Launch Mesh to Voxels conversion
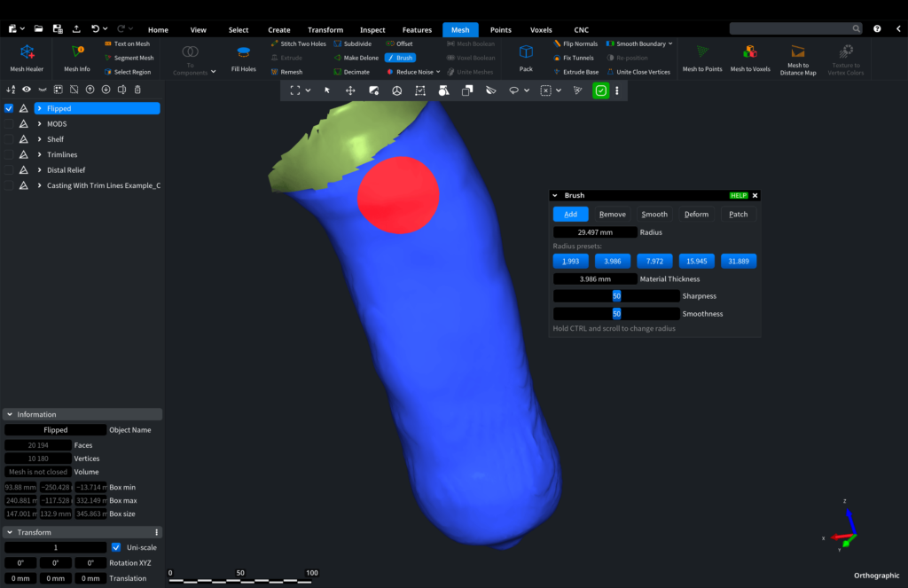The image size is (908, 588). (750, 57)
